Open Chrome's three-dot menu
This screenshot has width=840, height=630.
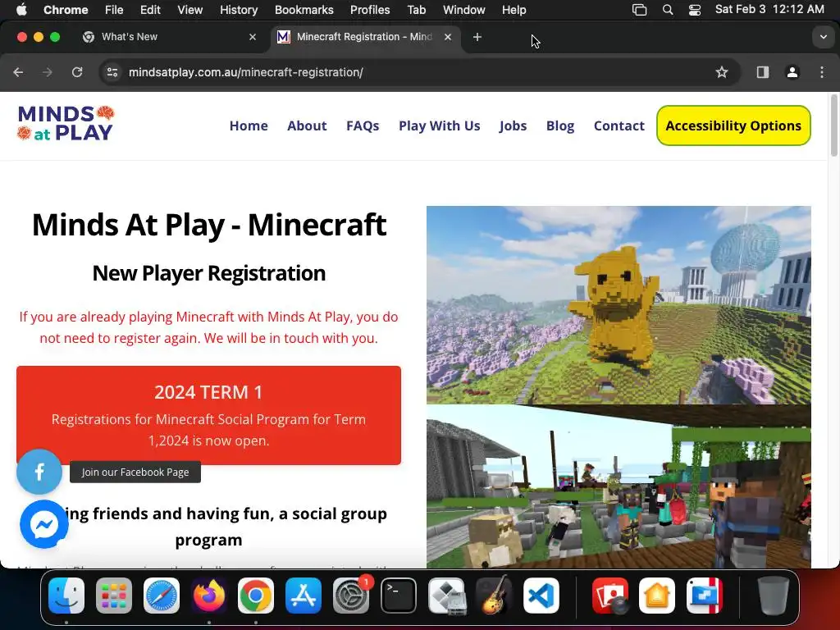pyautogui.click(x=822, y=72)
